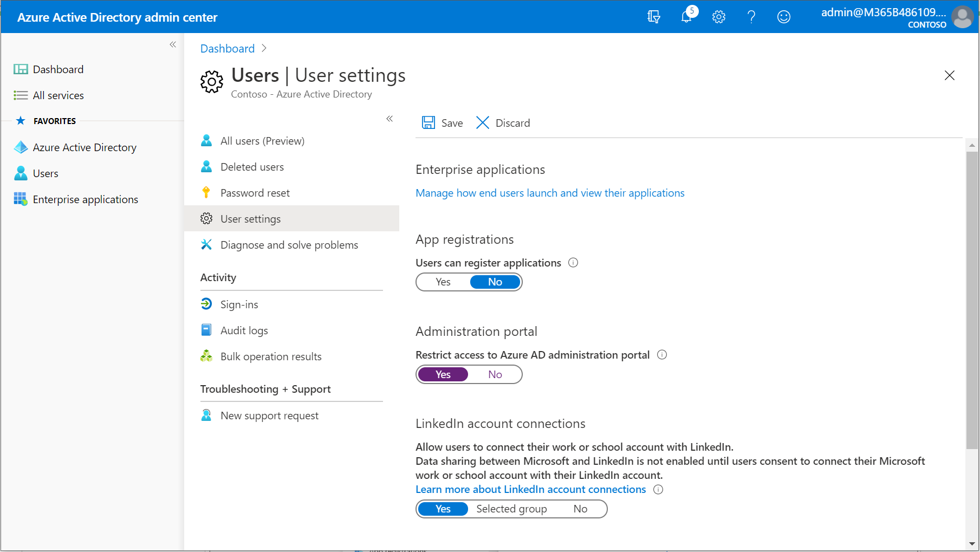
Task: Click the All users (Preview) person icon
Action: [x=206, y=141]
